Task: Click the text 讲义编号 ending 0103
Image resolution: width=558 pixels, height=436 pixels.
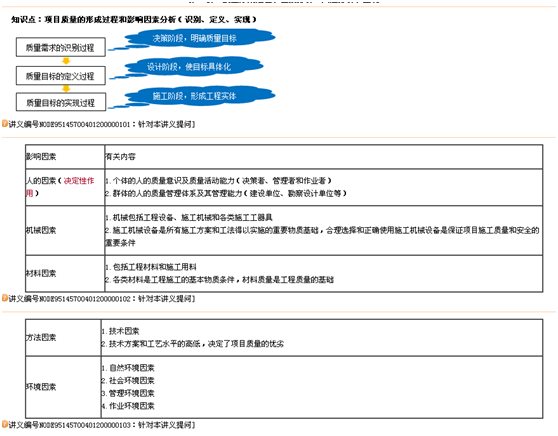Action: 69,425
